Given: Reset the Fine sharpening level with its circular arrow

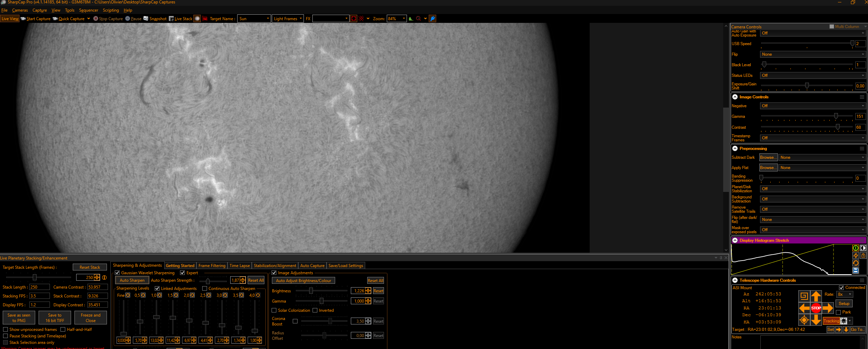Looking at the screenshot, I should pos(128,295).
